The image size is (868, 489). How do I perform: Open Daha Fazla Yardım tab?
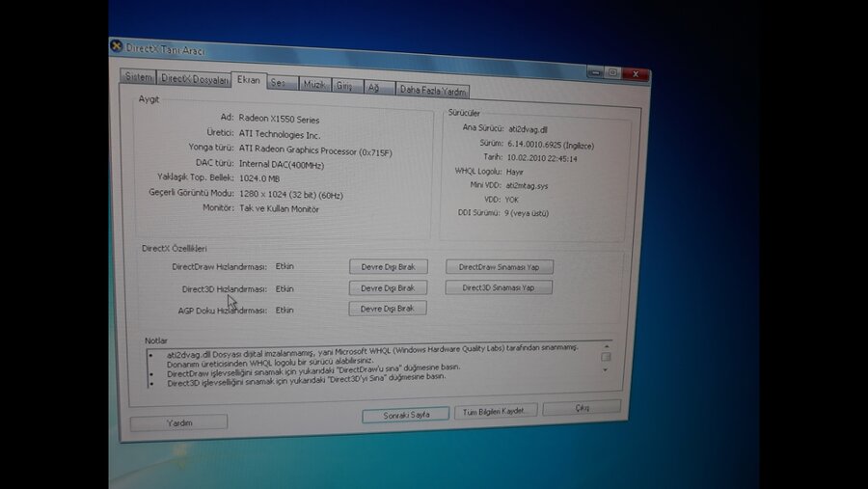(x=433, y=91)
